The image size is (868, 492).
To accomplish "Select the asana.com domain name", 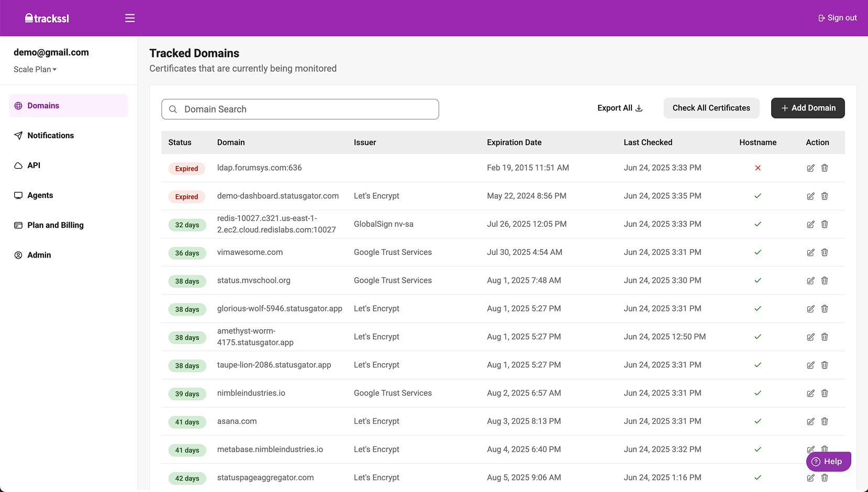I will click(237, 421).
